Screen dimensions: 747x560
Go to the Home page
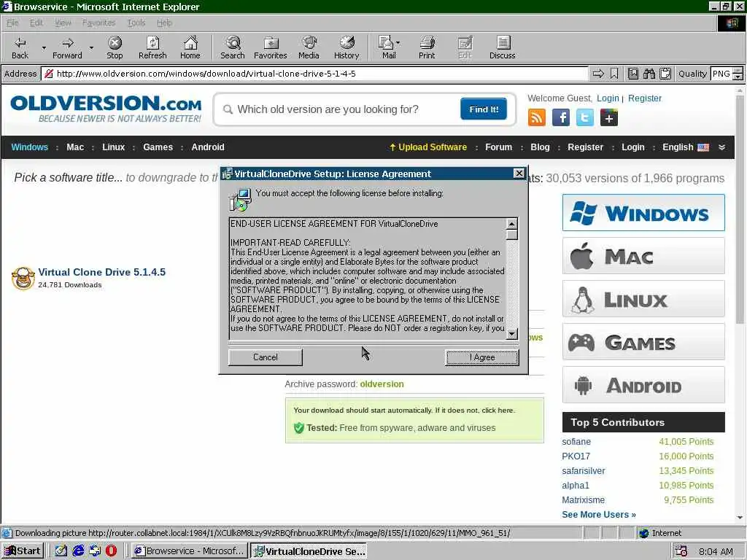tap(190, 47)
